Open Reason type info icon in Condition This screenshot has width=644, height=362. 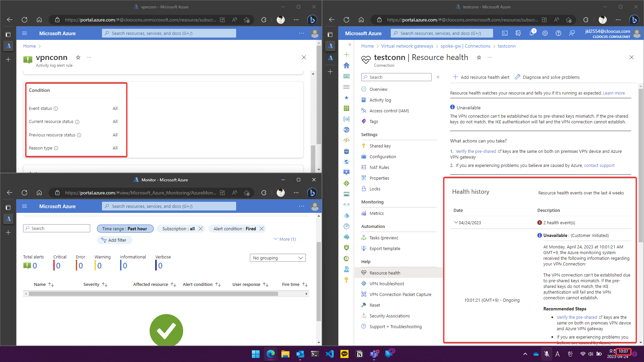coord(56,148)
